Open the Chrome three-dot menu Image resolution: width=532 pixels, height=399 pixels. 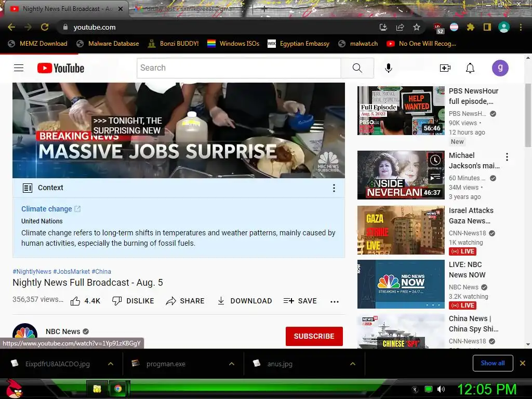pos(521,27)
